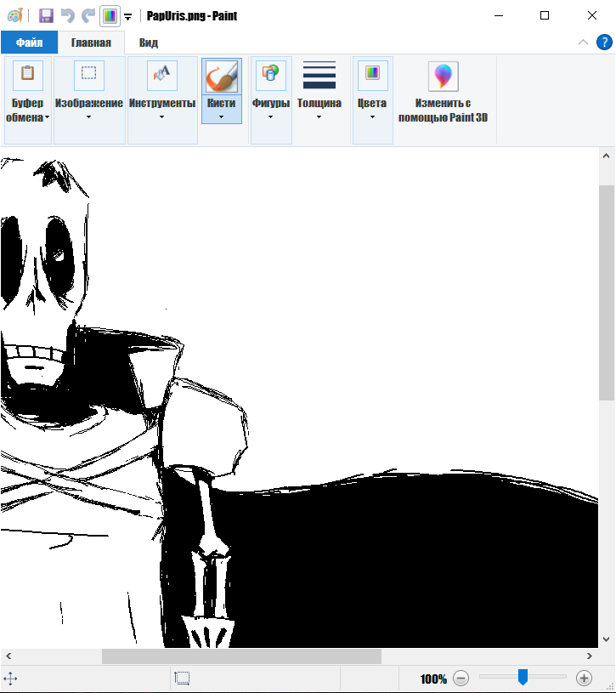This screenshot has height=693, width=616.
Task: Open the Толщина thickness dropdown arrow
Action: [x=319, y=117]
